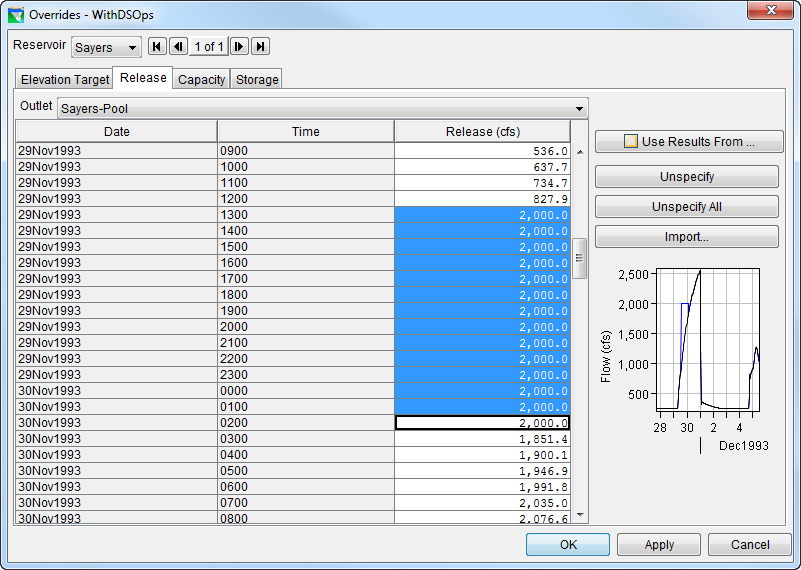Select release cell 2,035.0
Viewport: 801px width, 570px height.
point(482,503)
